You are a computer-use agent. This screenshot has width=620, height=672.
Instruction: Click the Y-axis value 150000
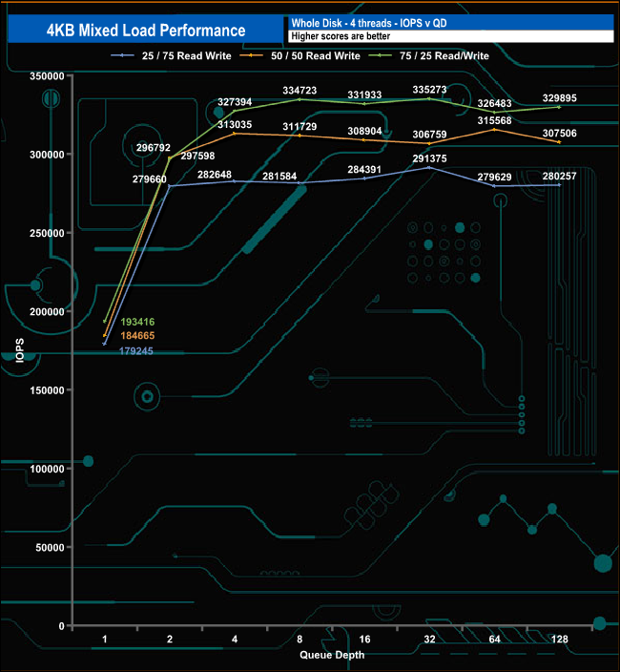(x=47, y=390)
